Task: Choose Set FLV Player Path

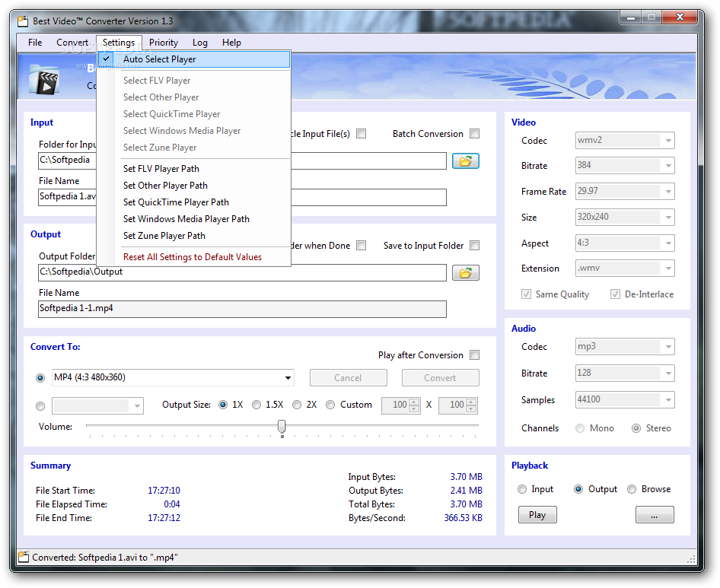Action: click(x=194, y=168)
